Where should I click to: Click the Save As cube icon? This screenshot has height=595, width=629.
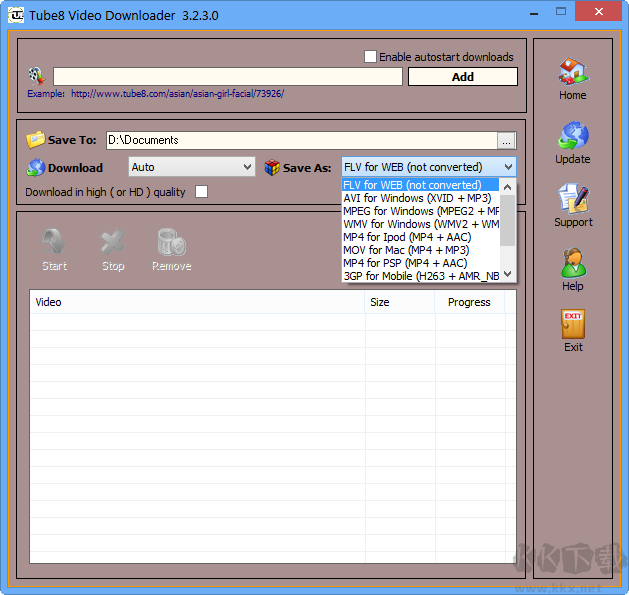tap(272, 168)
